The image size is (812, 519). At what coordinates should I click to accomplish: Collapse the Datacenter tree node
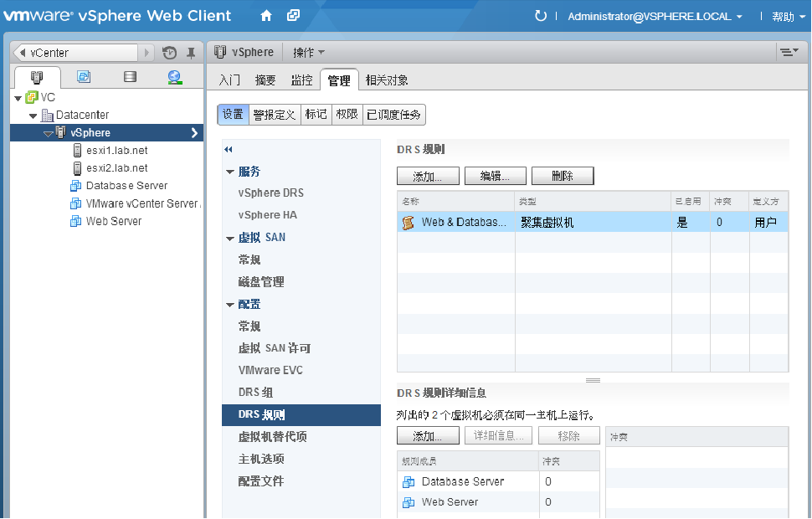pyautogui.click(x=33, y=116)
